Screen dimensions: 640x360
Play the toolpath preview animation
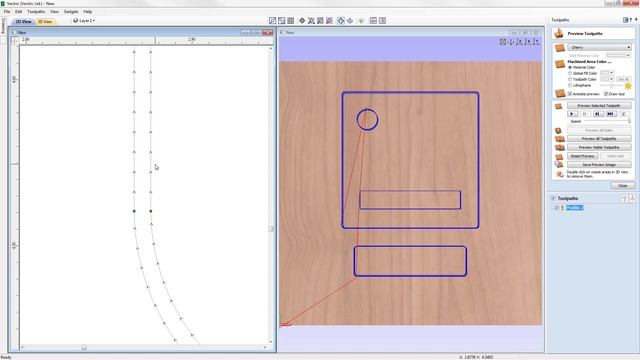572,114
